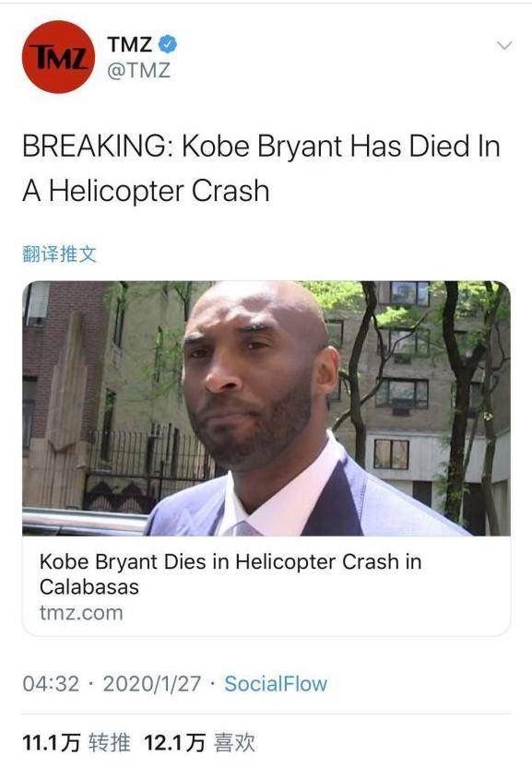The height and width of the screenshot is (766, 532).
Task: Click 翻译推文 to translate the tweet
Action: 59,254
